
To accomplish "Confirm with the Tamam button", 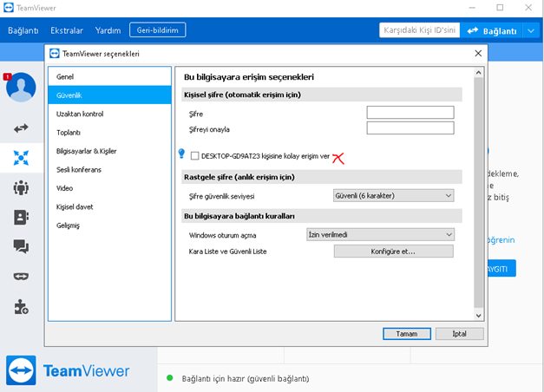I will (x=407, y=334).
